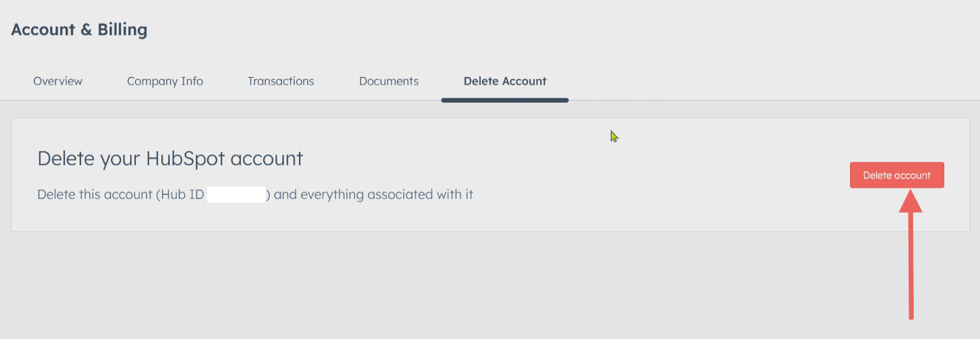This screenshot has height=339, width=980.
Task: Click the word 'Billing' in page title
Action: coord(122,30)
